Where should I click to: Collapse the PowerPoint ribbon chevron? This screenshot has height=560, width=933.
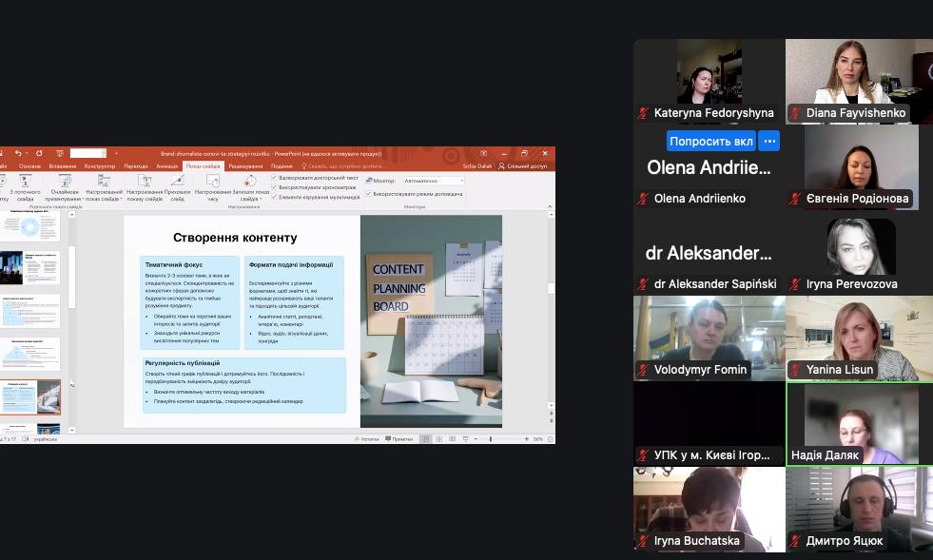(x=550, y=206)
